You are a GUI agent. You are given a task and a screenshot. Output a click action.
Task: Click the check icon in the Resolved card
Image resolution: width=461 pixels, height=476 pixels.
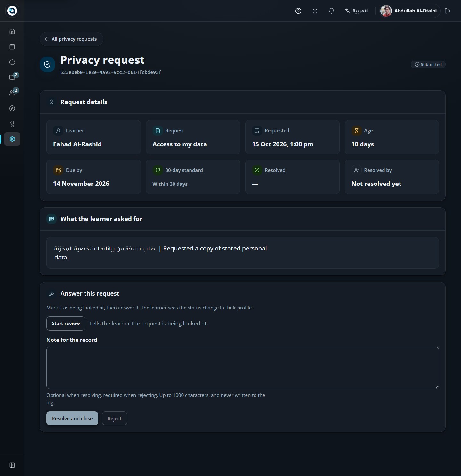point(257,170)
